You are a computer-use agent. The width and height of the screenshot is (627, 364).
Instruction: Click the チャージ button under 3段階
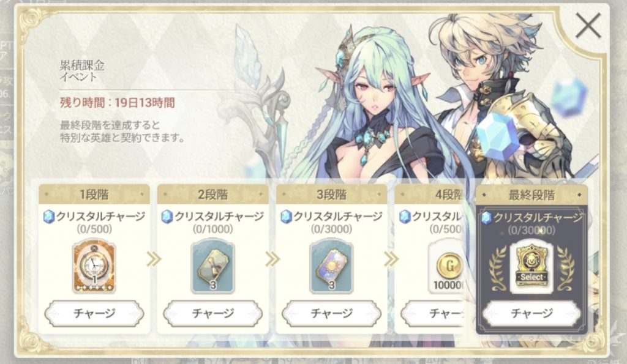point(331,313)
